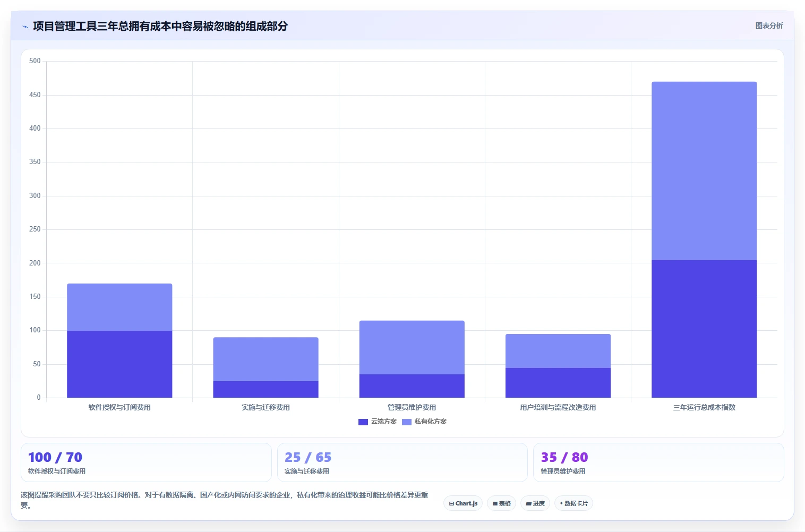The width and height of the screenshot is (805, 532).
Task: Click the 云端方案 bar segment for 管理员维护费用
Action: (x=412, y=386)
